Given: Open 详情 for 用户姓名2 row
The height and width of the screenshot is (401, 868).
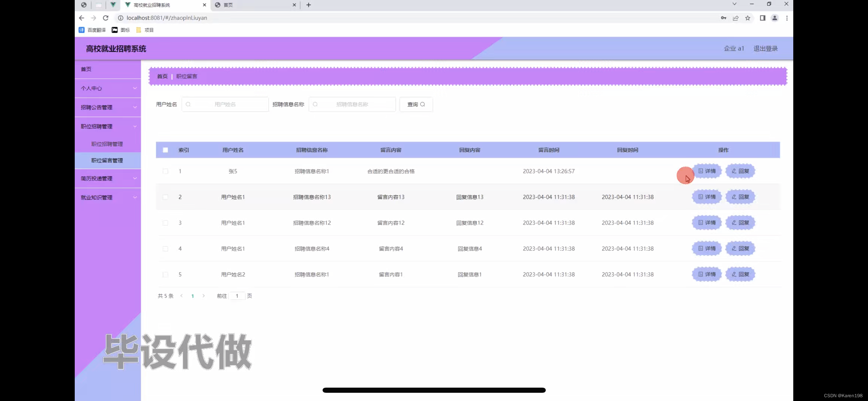Looking at the screenshot, I should 707,274.
